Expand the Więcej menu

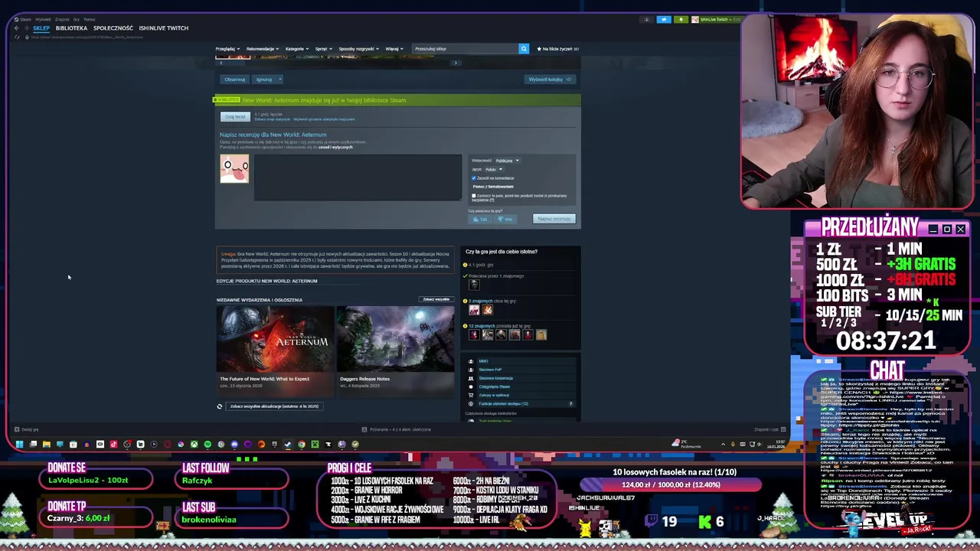[x=394, y=49]
